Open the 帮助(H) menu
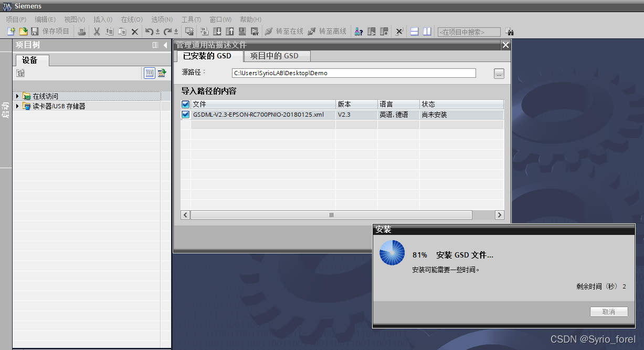644x350 pixels. (x=250, y=19)
